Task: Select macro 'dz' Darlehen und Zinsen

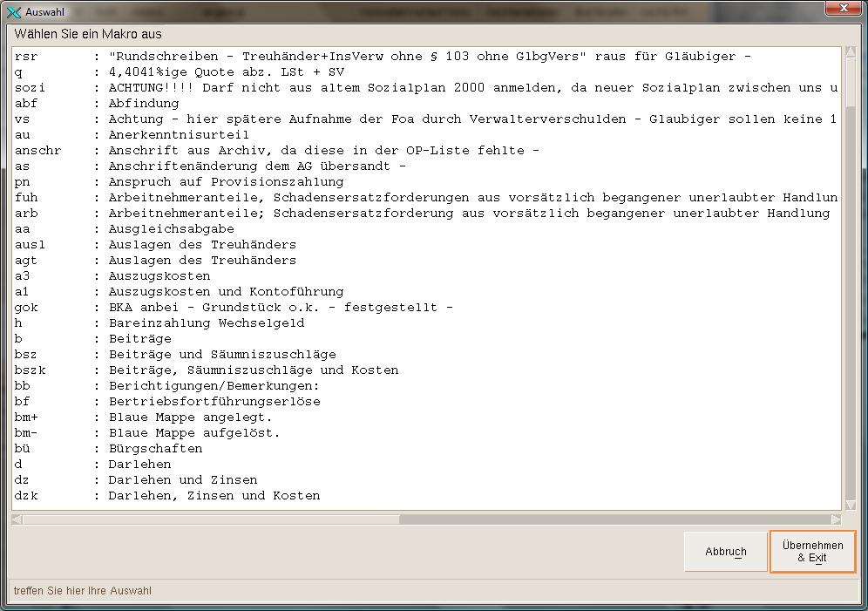Action: [x=426, y=480]
